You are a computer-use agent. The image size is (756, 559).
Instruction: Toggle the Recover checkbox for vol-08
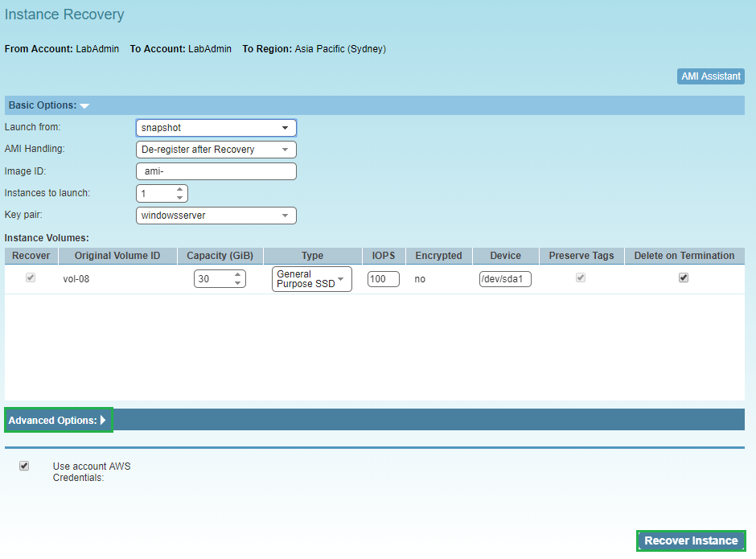(31, 277)
